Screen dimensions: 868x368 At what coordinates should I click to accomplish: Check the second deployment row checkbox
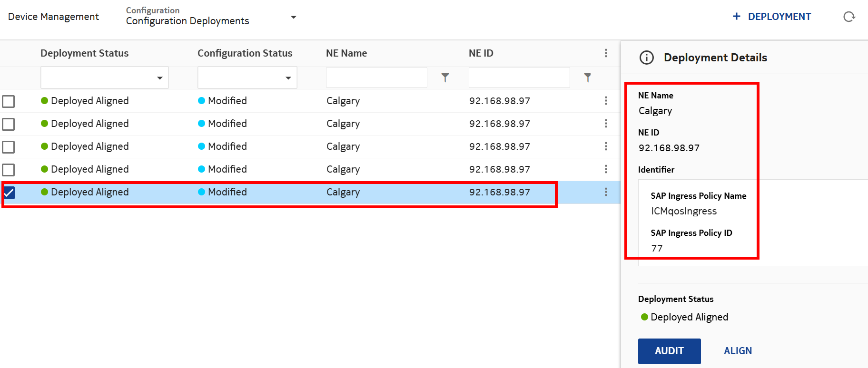pyautogui.click(x=9, y=124)
